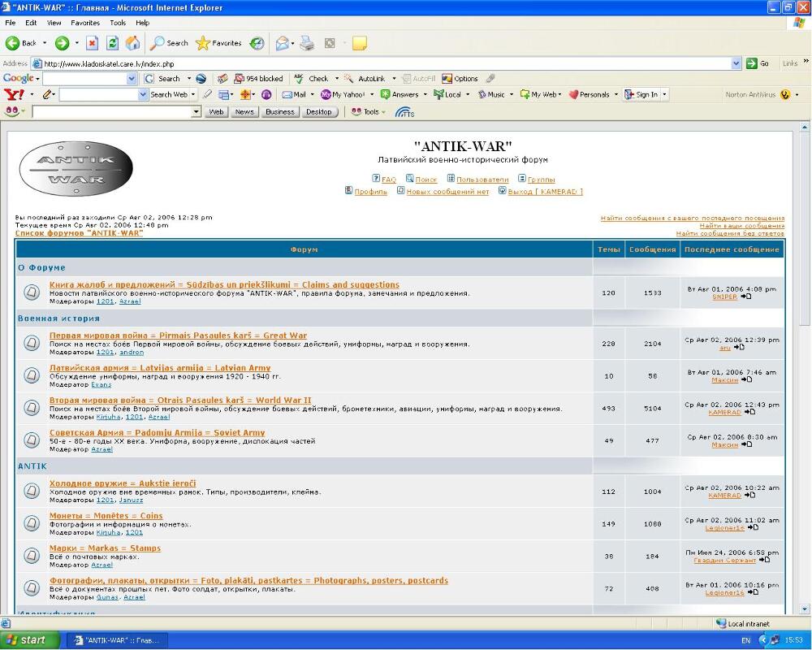Open Yahoo Local dropdown arrow
This screenshot has height=650, width=812.
[468, 94]
